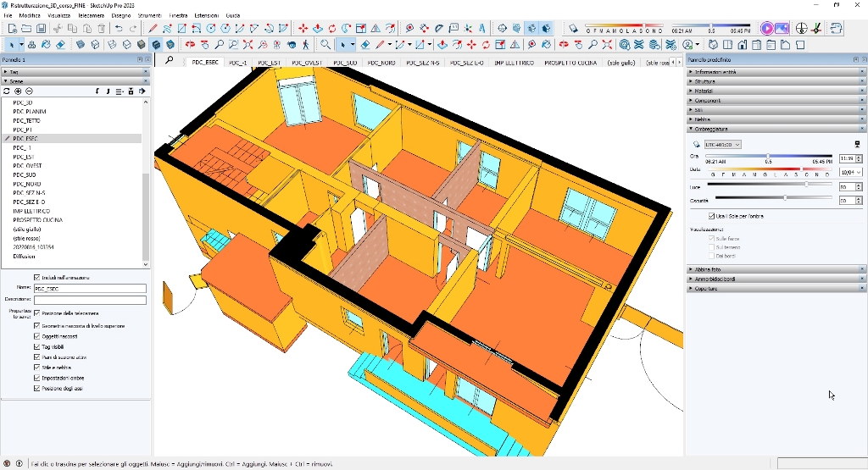
Task: Click the shadow time zone icon beside UTC dropdown
Action: click(697, 145)
